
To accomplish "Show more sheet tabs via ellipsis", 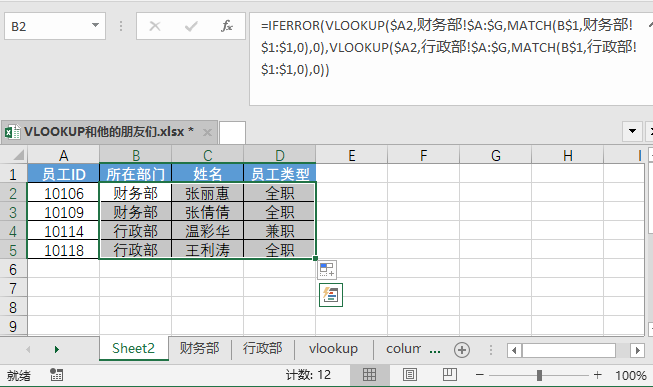I will coord(435,350).
